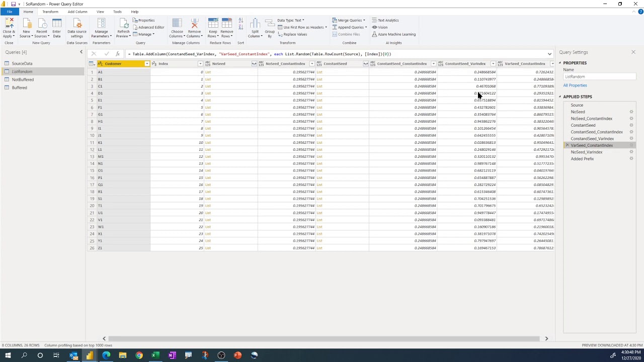Switch to the View ribbon tab
Image resolution: width=644 pixels, height=362 pixels.
[100, 12]
